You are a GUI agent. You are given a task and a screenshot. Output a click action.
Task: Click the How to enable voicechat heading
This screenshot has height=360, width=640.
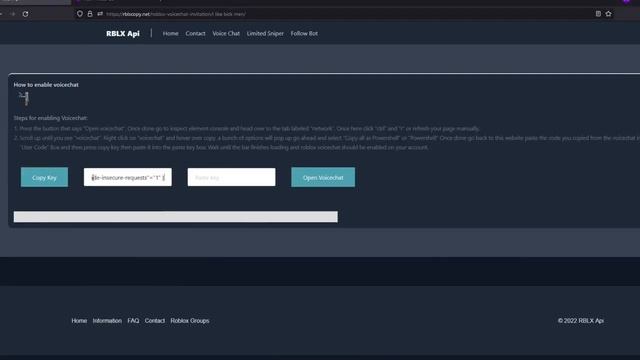(46, 85)
